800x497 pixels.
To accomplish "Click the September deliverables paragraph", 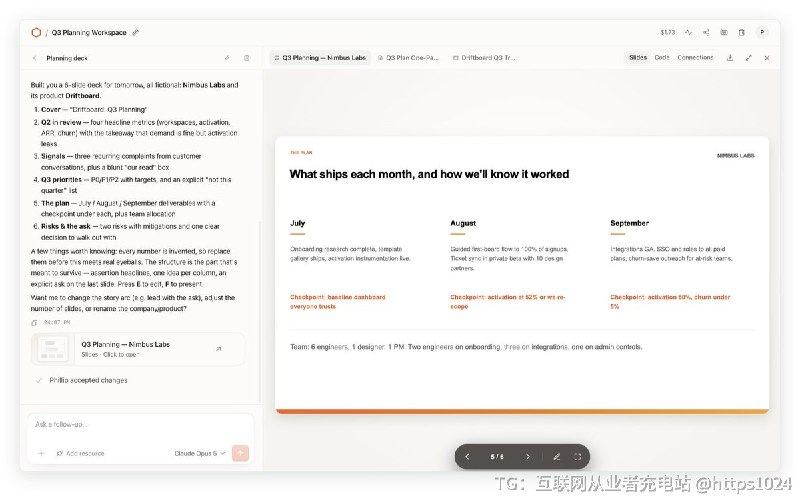I will point(671,254).
